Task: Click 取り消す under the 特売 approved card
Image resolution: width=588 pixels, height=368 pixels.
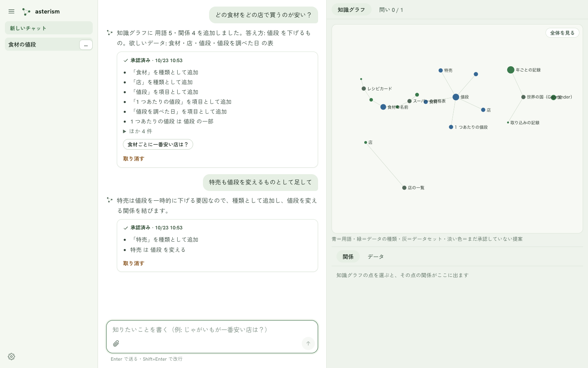Action: pos(134,263)
